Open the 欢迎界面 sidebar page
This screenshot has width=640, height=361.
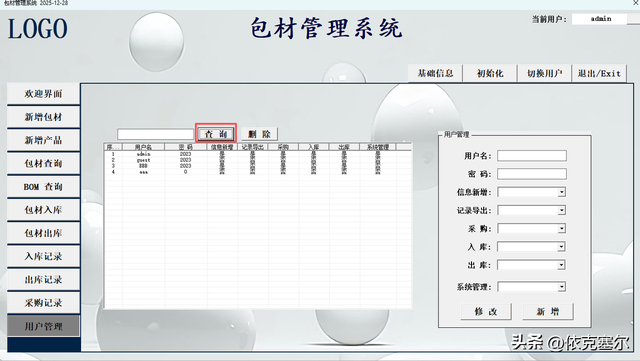(x=43, y=94)
